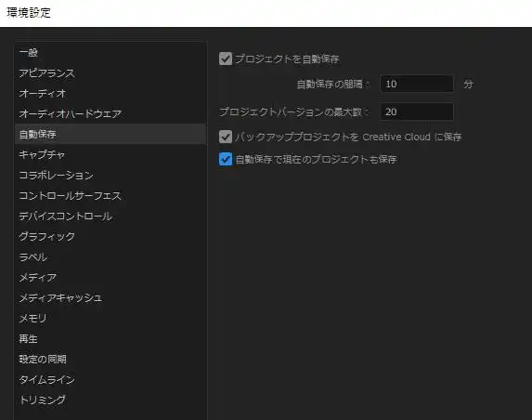Click the 自動保存の間隔 input field

point(417,84)
